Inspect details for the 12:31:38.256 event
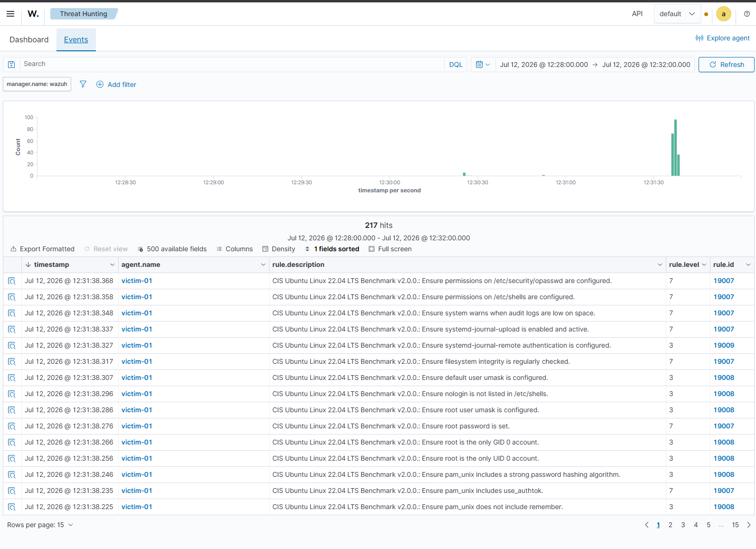The width and height of the screenshot is (756, 549). (12, 458)
